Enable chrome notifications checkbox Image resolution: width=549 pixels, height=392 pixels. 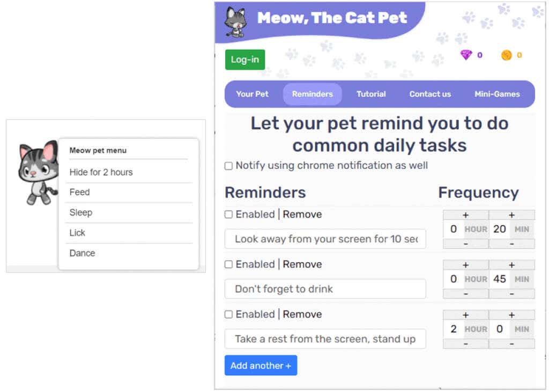pos(228,166)
